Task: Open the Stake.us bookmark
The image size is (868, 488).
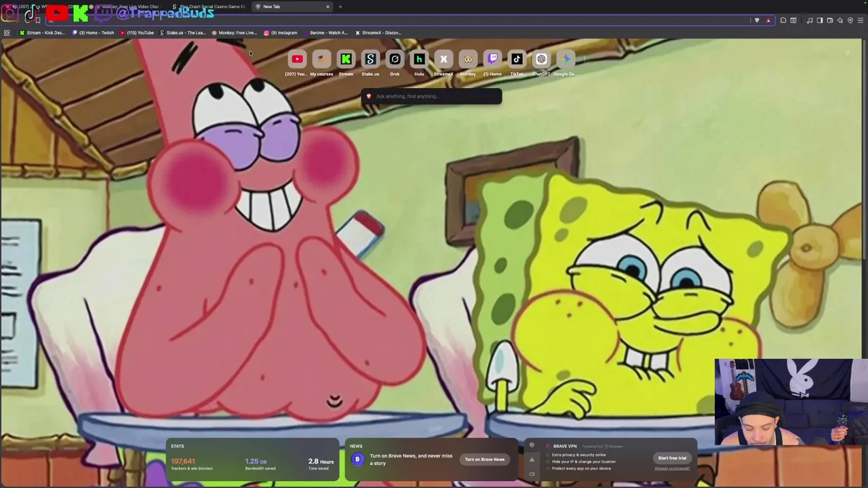Action: click(x=183, y=33)
